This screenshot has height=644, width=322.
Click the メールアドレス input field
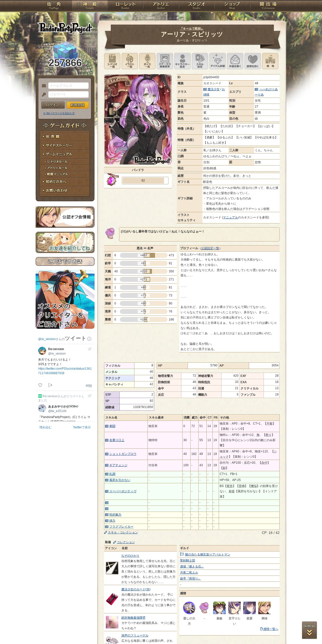click(68, 86)
